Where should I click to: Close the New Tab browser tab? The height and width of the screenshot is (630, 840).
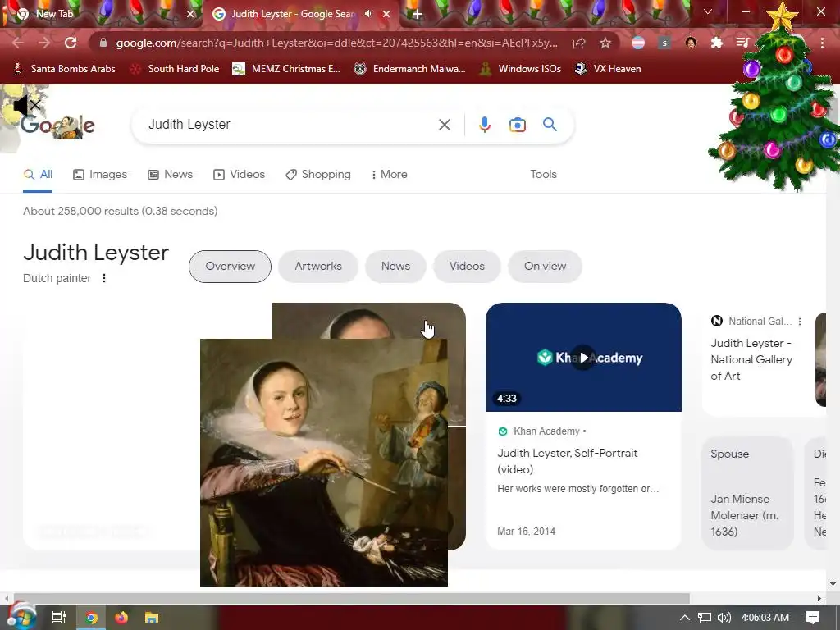click(x=190, y=14)
